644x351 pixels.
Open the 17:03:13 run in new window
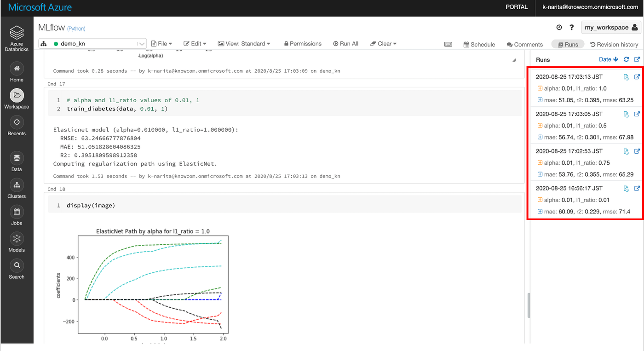pyautogui.click(x=637, y=77)
